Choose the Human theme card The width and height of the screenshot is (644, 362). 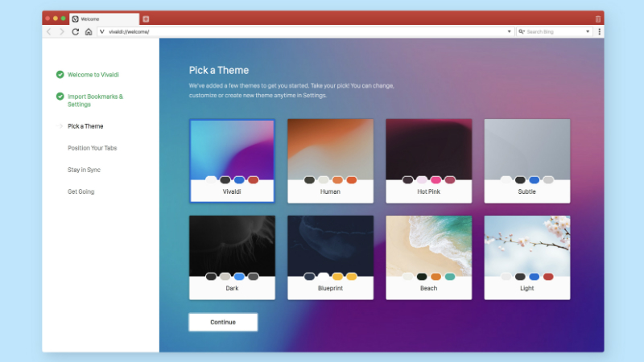pyautogui.click(x=330, y=161)
